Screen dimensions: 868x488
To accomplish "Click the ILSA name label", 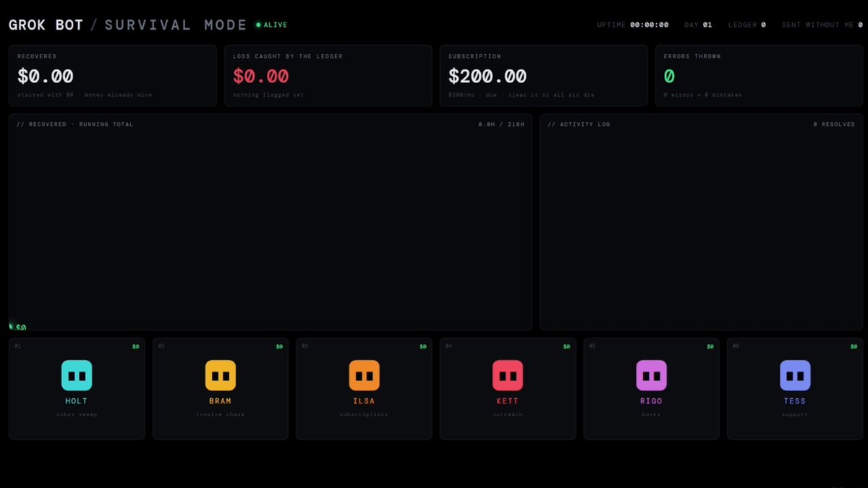I will tap(365, 401).
